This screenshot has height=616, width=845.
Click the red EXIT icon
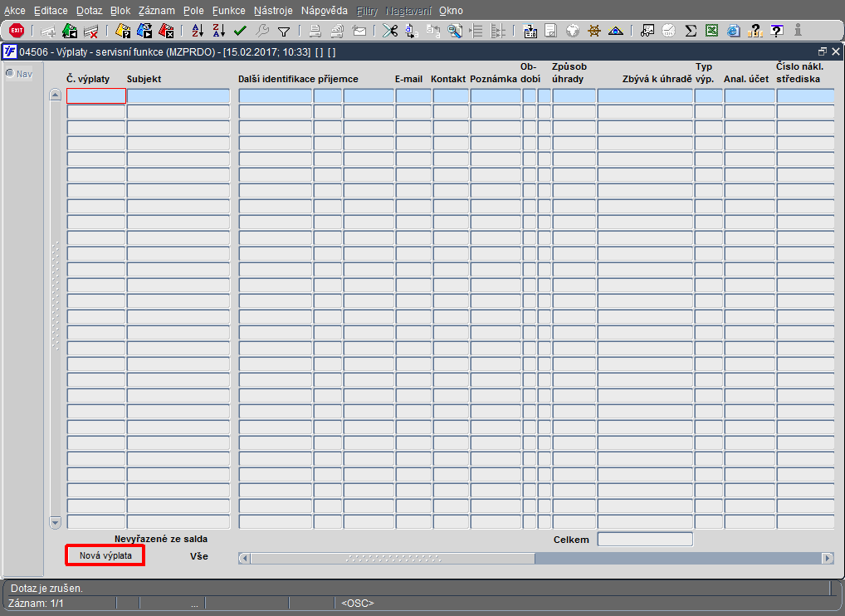[17, 31]
